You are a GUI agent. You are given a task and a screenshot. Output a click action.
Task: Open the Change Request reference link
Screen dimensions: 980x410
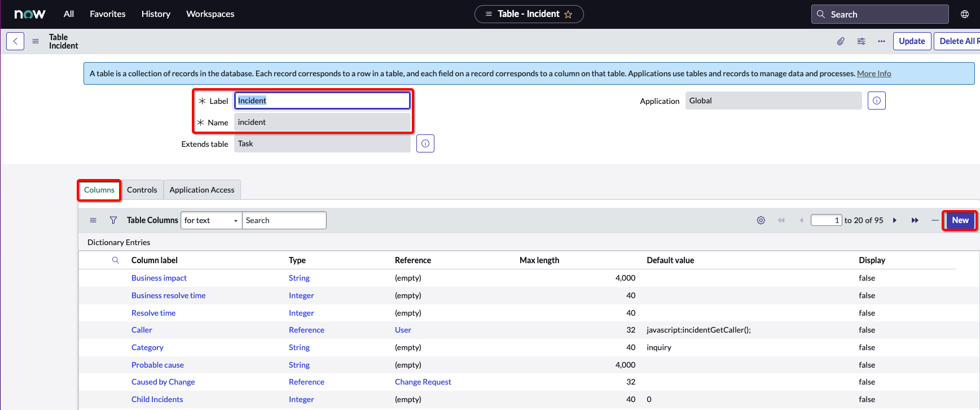click(423, 382)
